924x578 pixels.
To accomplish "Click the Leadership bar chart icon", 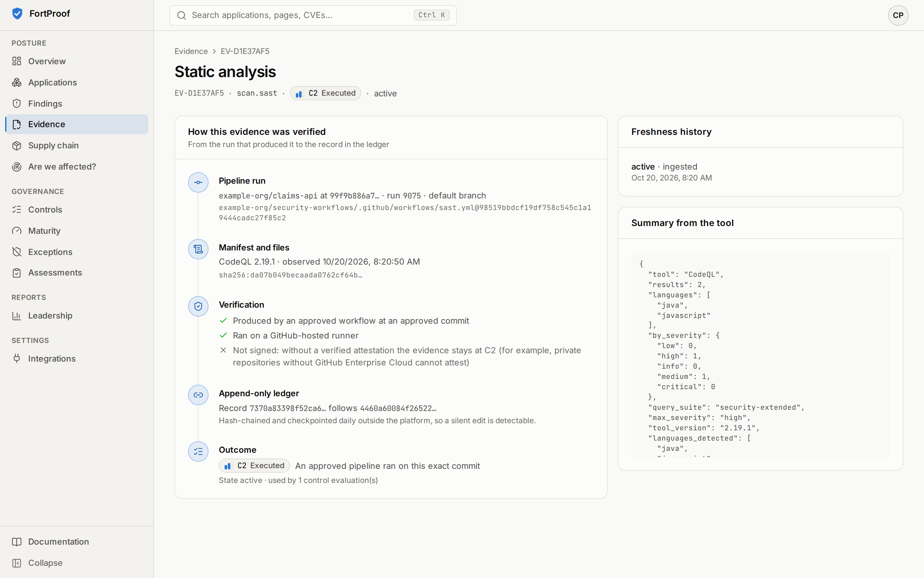I will pyautogui.click(x=17, y=316).
